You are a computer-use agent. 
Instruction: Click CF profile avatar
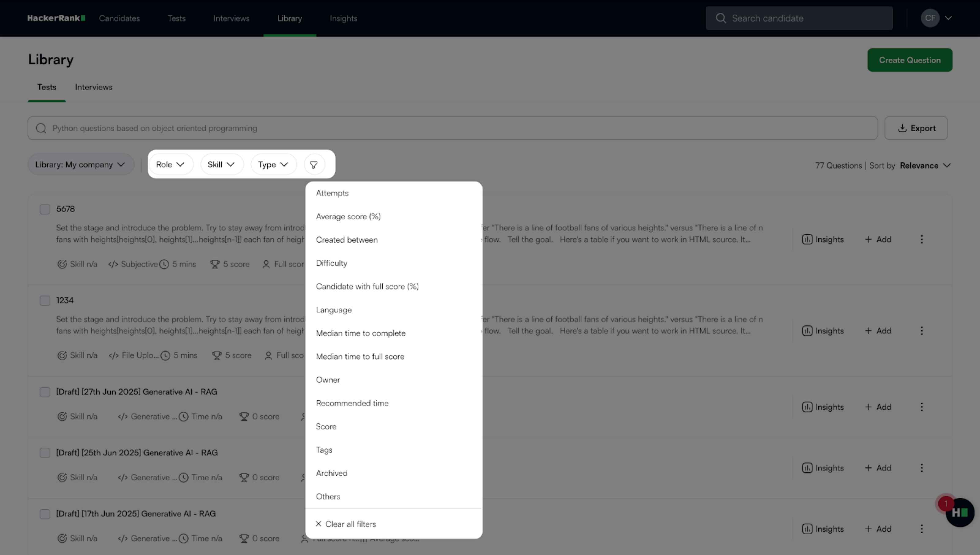pos(930,18)
